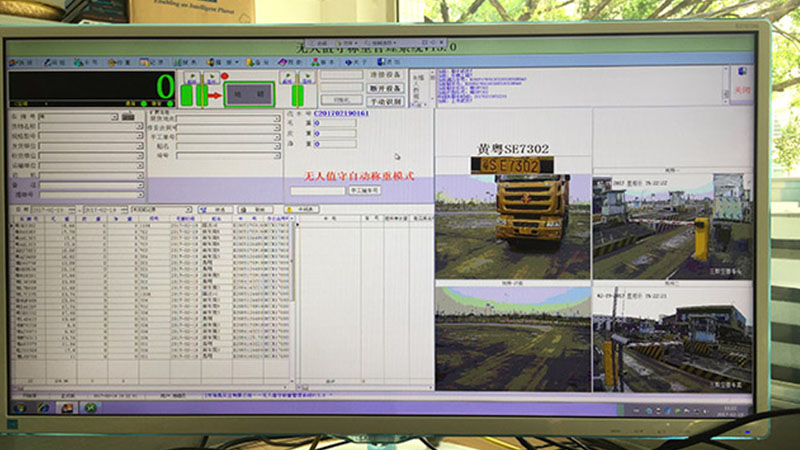Viewport: 800px width, 450px height.
Task: Click the red 关闭 close panel button
Action: point(742,90)
